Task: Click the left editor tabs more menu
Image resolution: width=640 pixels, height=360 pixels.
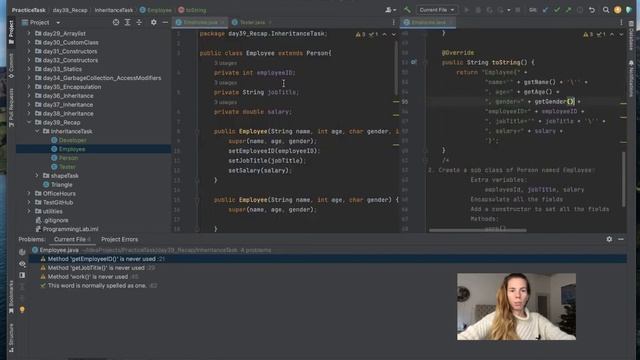Action: [x=393, y=22]
